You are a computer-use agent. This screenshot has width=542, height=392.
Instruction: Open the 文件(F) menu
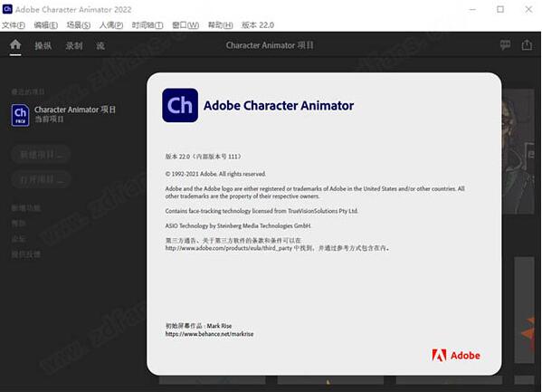[14, 25]
